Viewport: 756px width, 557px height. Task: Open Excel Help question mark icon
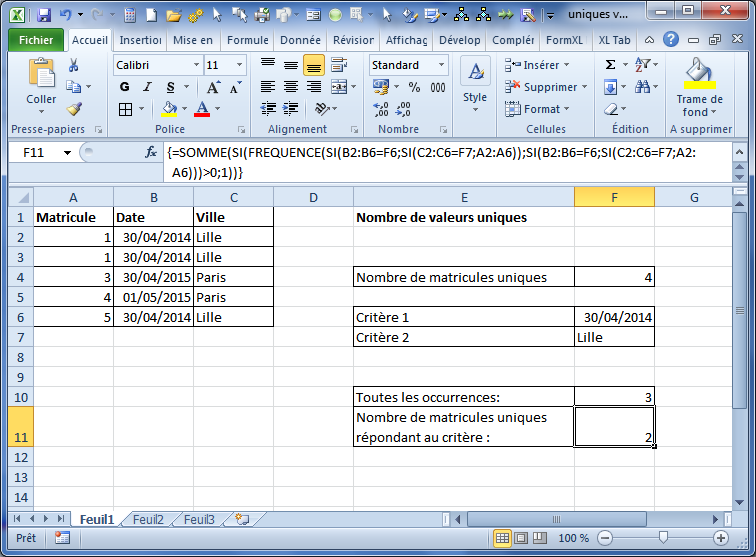pyautogui.click(x=671, y=40)
